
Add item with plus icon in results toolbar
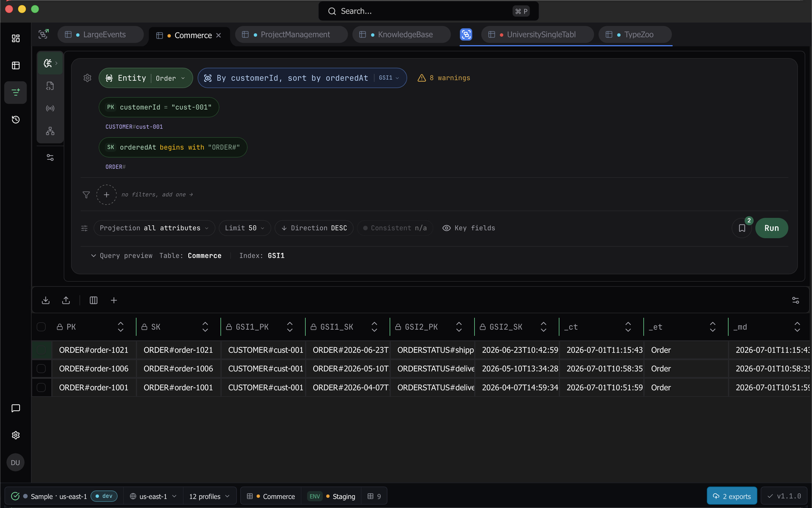tap(114, 300)
